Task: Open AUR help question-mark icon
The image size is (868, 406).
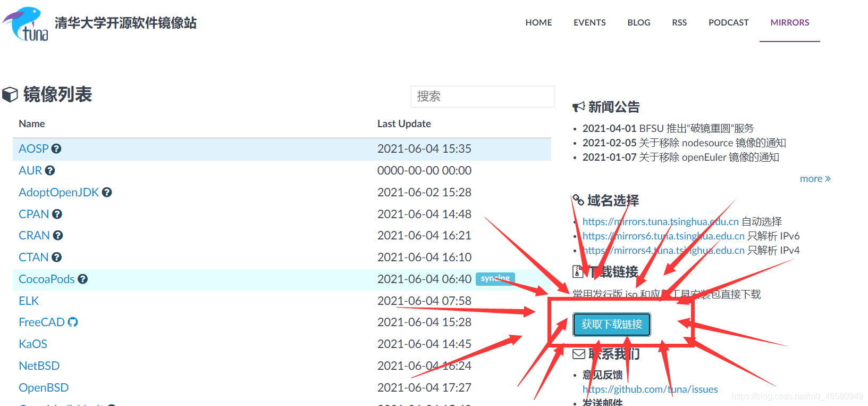Action: (50, 171)
